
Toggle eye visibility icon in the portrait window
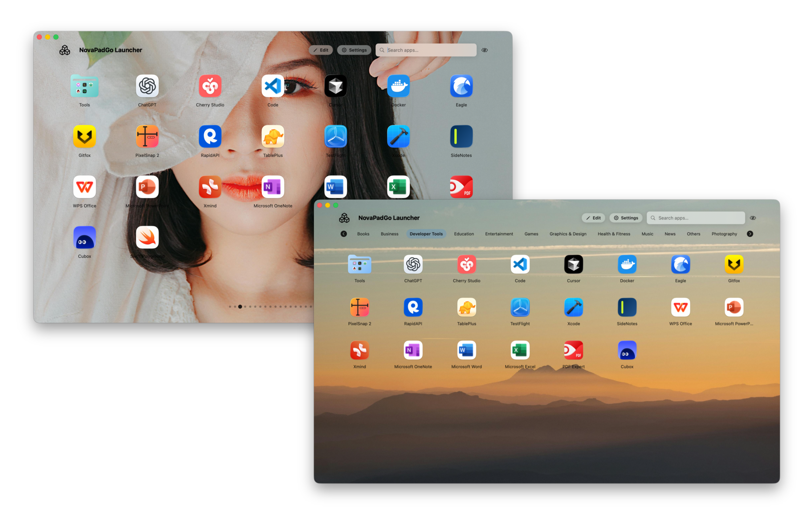coord(485,50)
